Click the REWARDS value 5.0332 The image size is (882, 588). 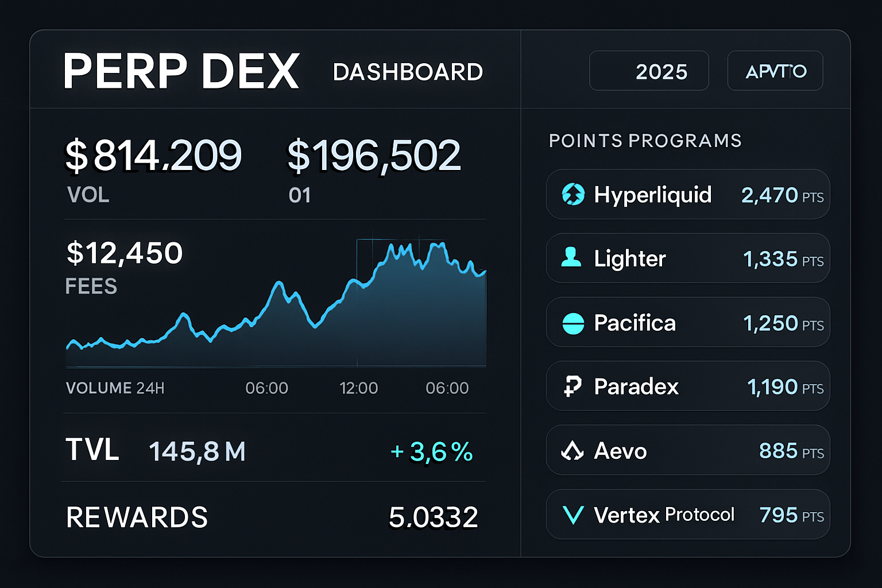click(x=433, y=516)
